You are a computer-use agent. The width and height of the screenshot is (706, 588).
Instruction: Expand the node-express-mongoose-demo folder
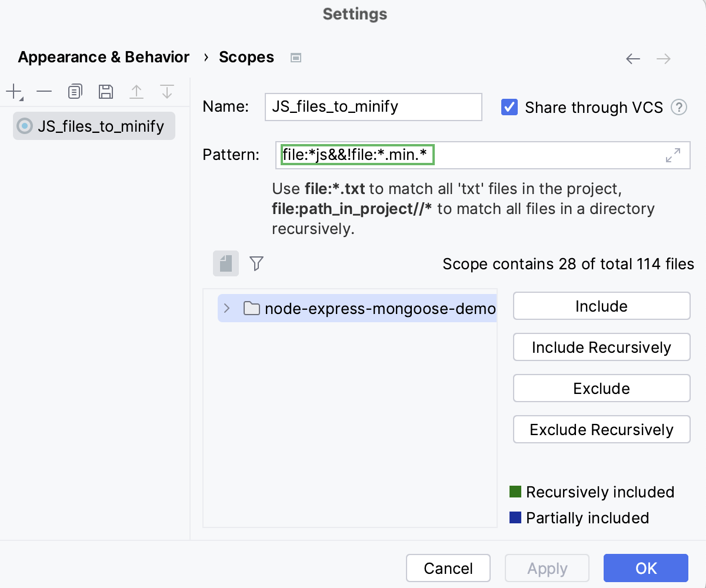pyautogui.click(x=227, y=308)
